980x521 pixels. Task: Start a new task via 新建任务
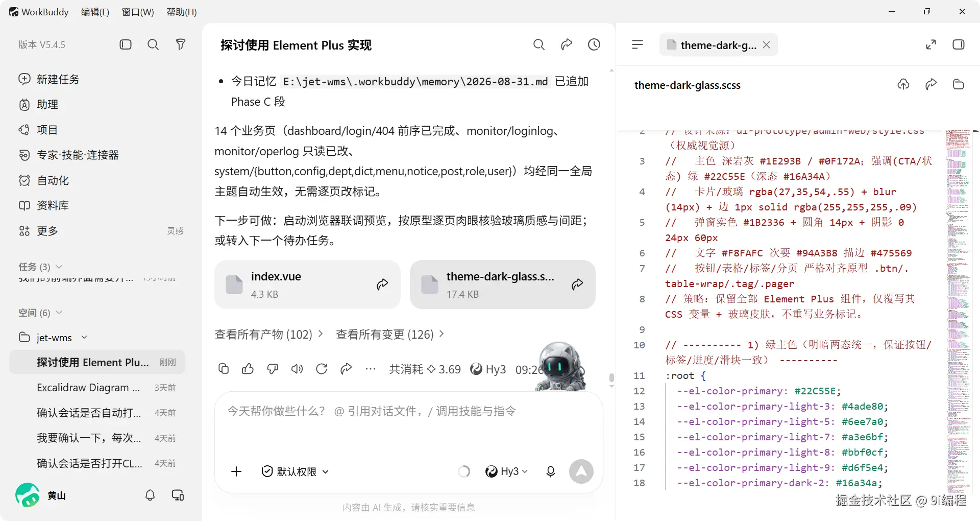(x=49, y=79)
